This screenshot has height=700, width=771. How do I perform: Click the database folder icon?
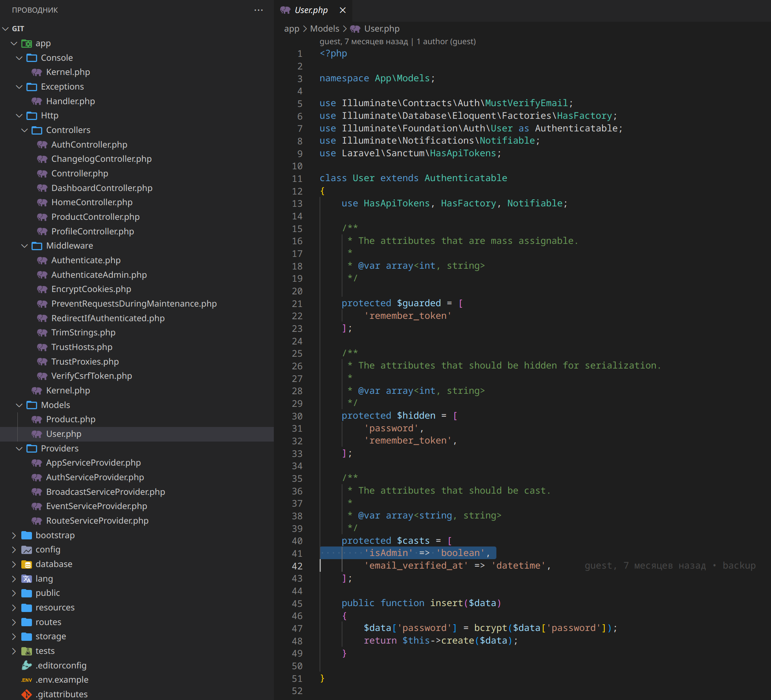pos(26,564)
